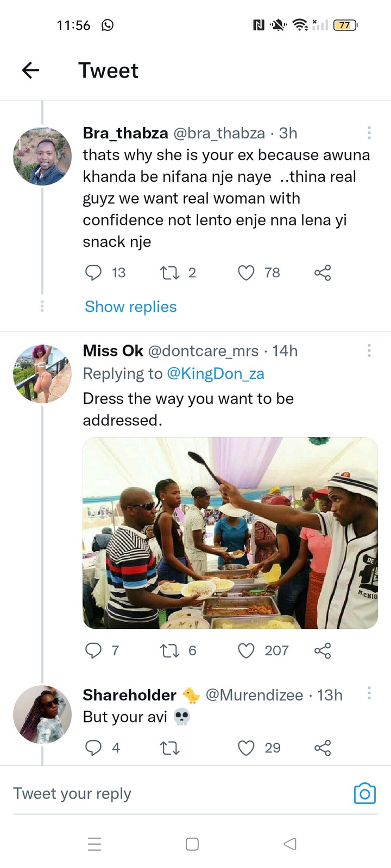
Task: Tap the Tweet your reply field
Action: point(179,794)
